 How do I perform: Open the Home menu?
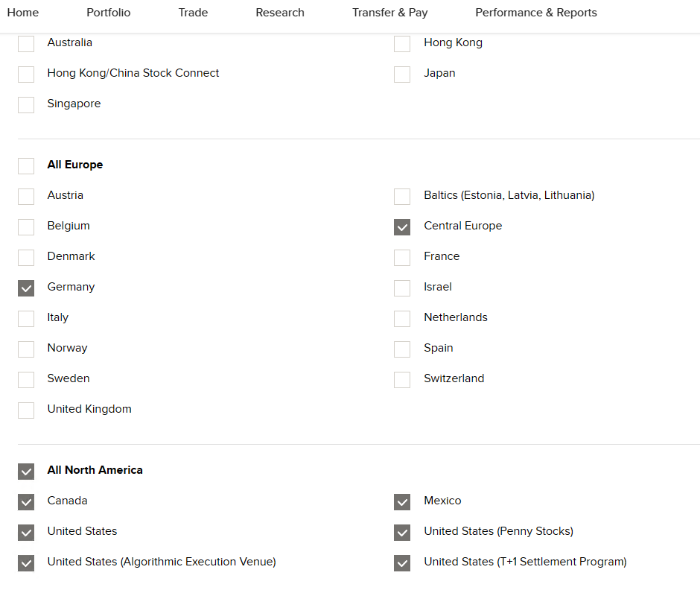click(x=22, y=13)
